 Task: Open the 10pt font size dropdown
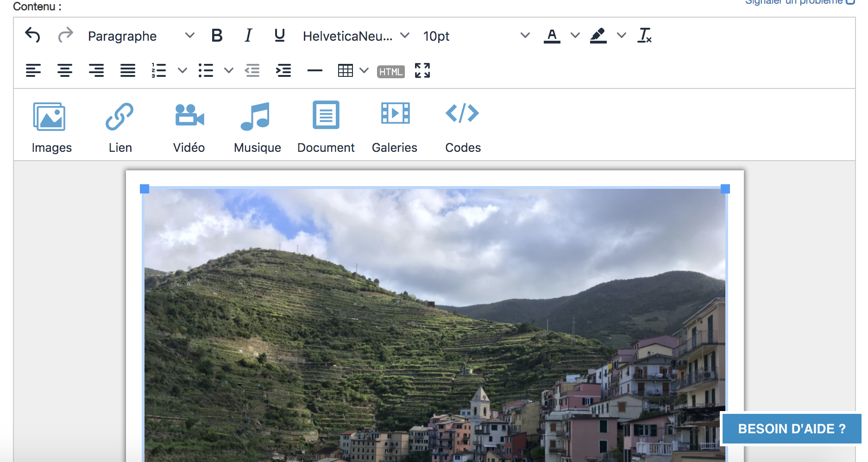[x=476, y=36]
